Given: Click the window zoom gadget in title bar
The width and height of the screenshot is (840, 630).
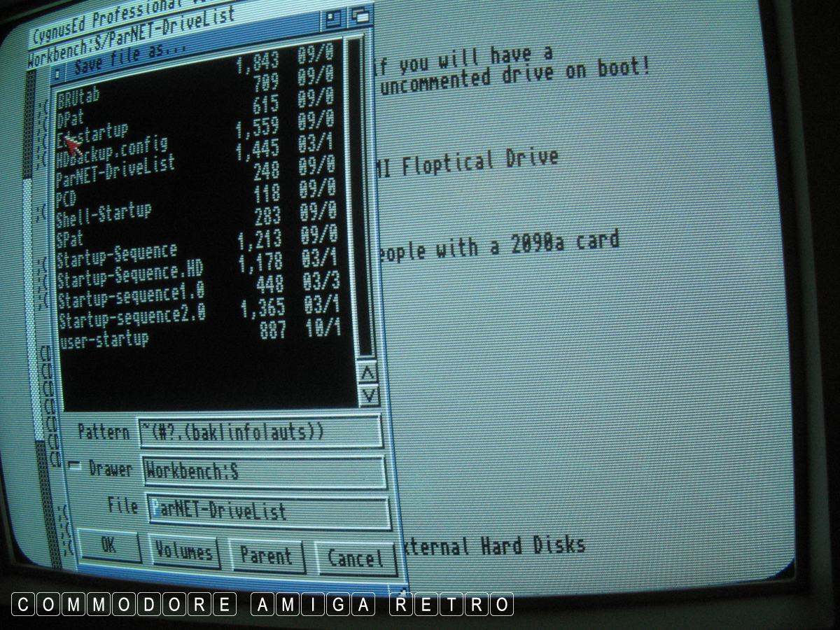Looking at the screenshot, I should (x=335, y=18).
